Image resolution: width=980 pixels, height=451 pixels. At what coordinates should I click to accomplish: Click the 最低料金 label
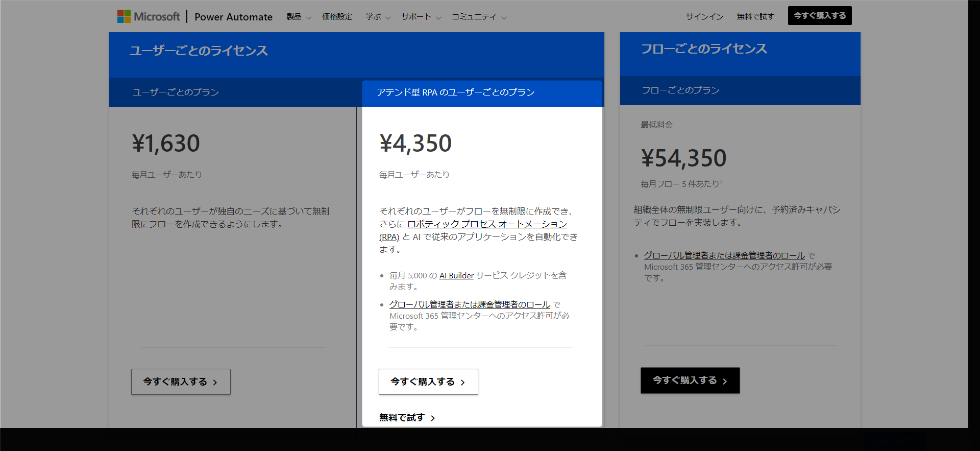click(657, 125)
